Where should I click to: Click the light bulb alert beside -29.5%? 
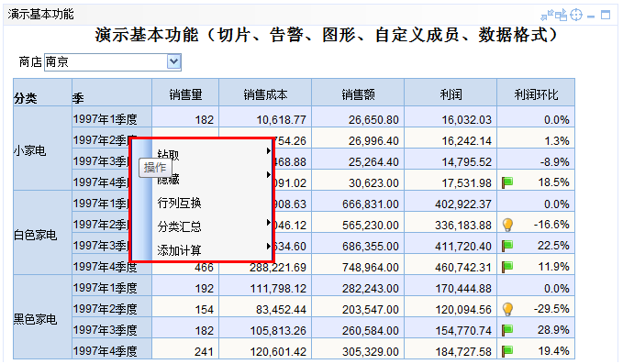pos(507,309)
